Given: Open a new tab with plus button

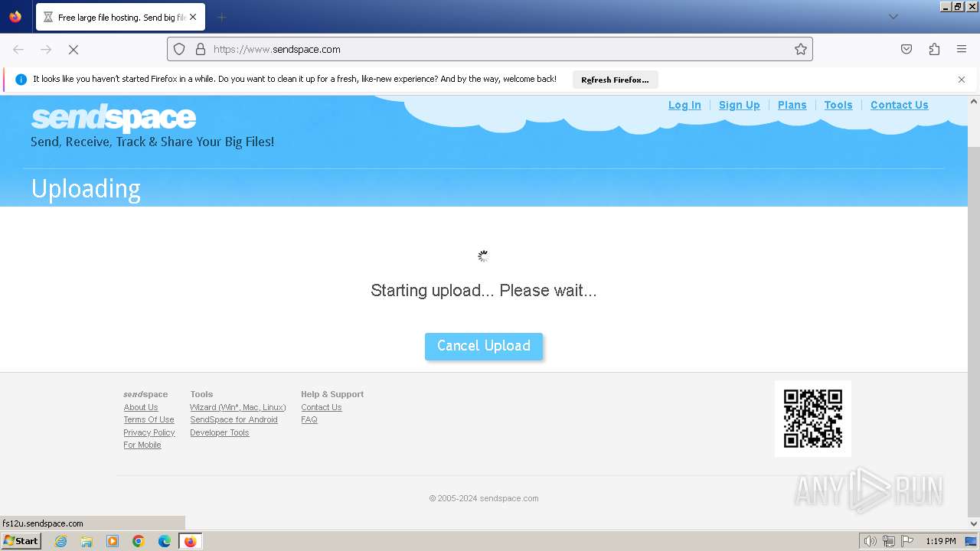Looking at the screenshot, I should coord(221,17).
